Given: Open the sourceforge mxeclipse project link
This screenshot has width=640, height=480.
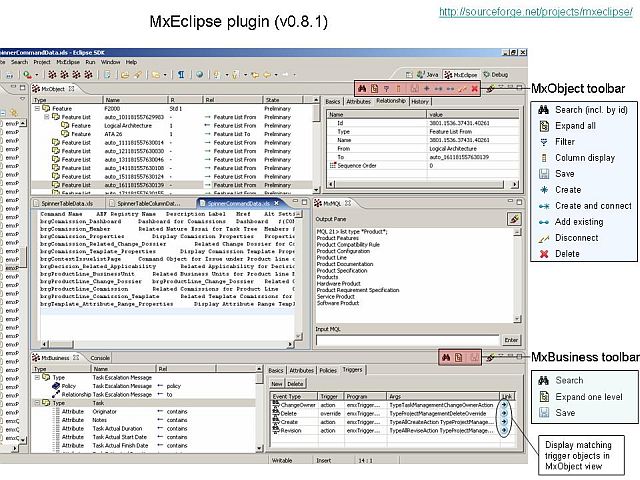Looking at the screenshot, I should [x=536, y=12].
